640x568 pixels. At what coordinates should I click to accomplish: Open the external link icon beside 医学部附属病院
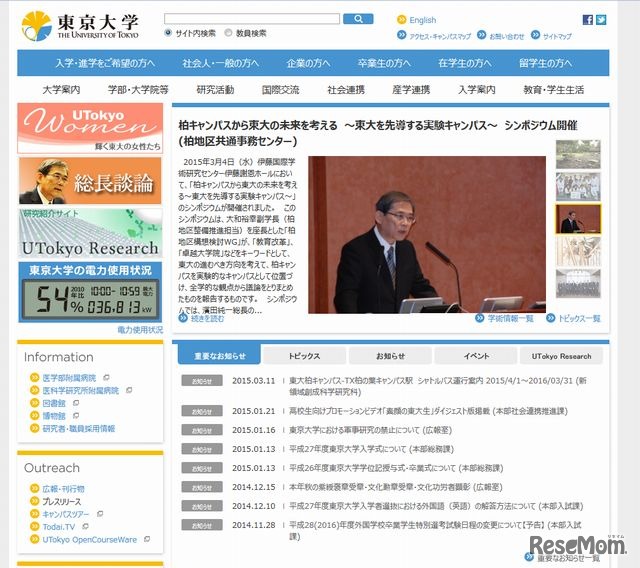point(106,377)
